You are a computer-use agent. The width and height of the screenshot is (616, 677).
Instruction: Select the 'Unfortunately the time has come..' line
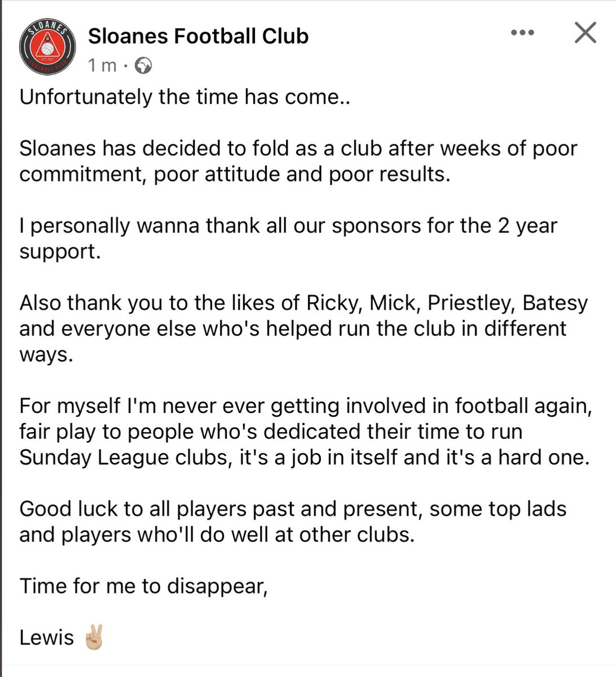(186, 97)
